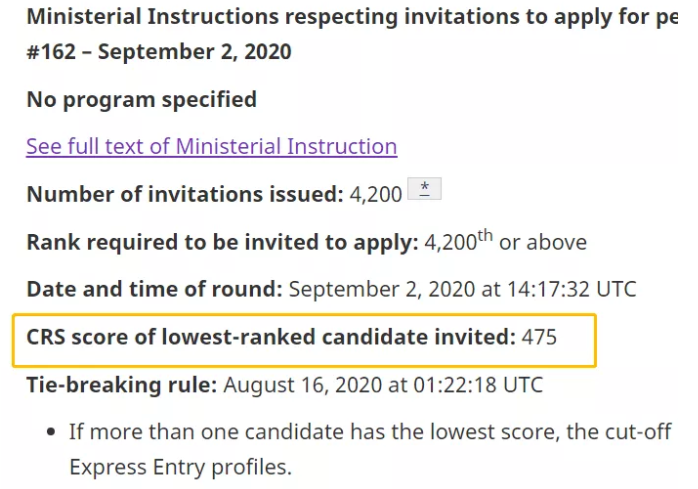The image size is (698, 489).
Task: Select the CRS score value 475
Action: [539, 337]
